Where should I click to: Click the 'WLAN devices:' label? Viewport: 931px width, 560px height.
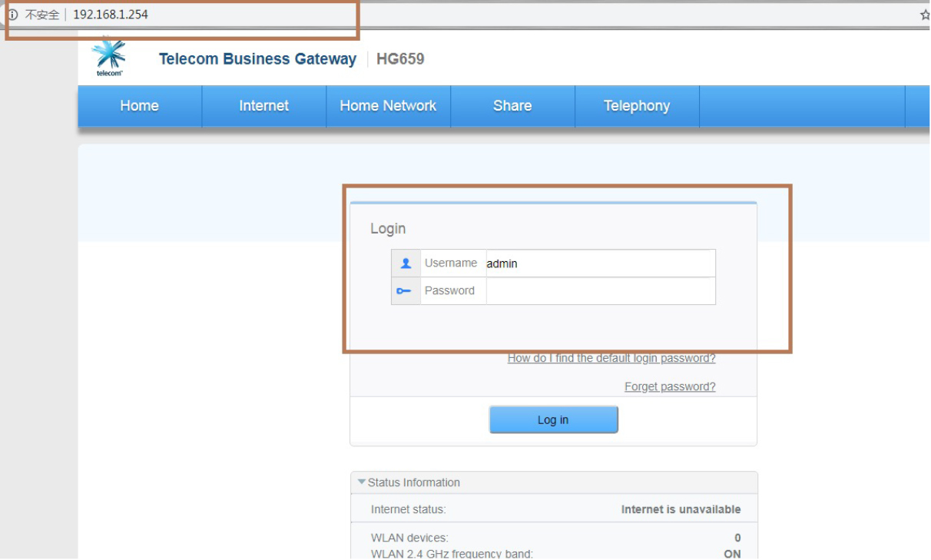409,538
